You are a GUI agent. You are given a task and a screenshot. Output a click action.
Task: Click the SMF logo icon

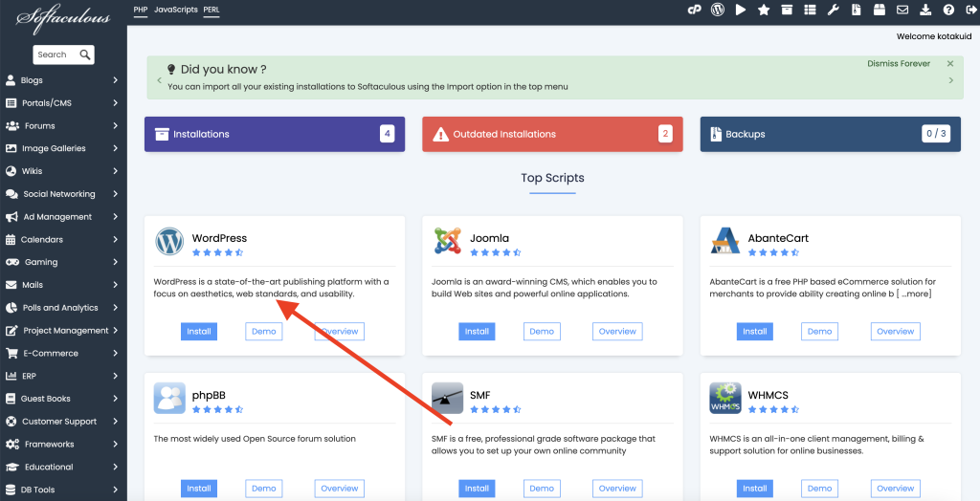point(448,398)
